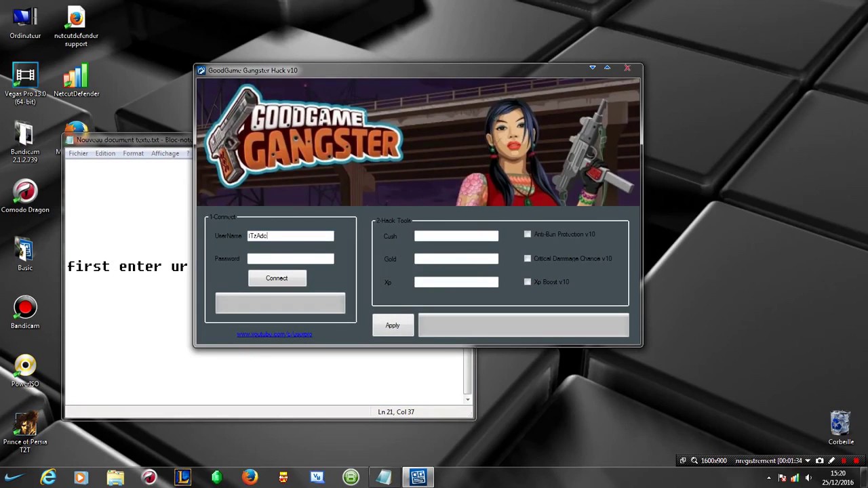The height and width of the screenshot is (488, 868).
Task: Open Firefox from the taskbar
Action: point(250,477)
